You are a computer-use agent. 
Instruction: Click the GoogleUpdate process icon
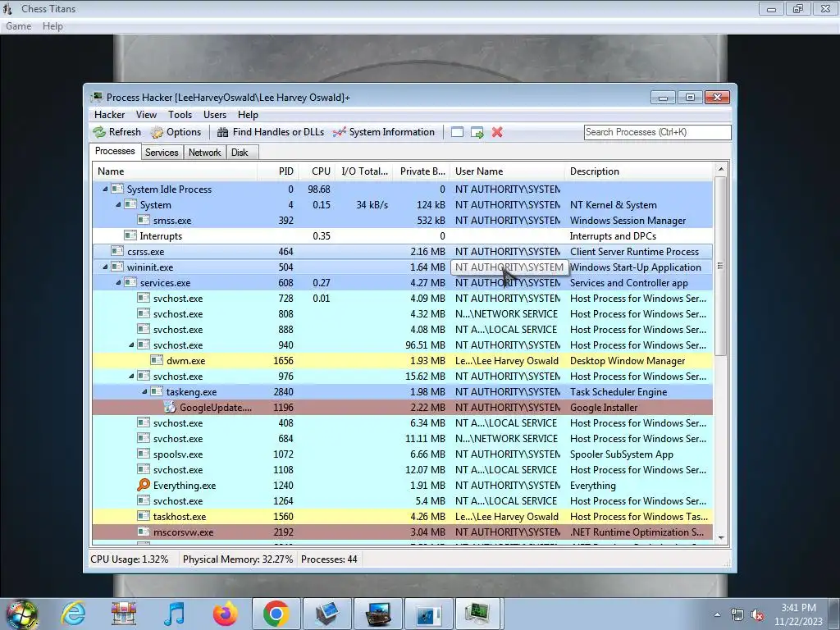click(170, 407)
